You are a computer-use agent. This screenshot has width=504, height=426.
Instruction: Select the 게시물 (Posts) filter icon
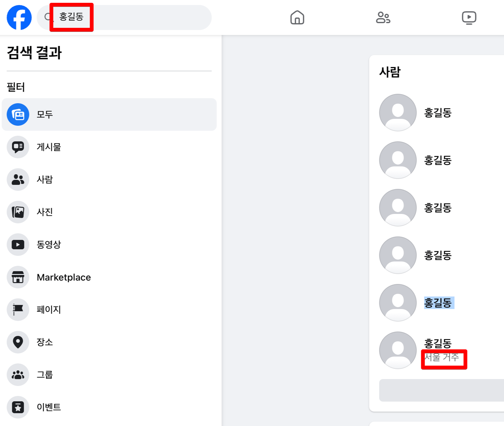[x=18, y=147]
